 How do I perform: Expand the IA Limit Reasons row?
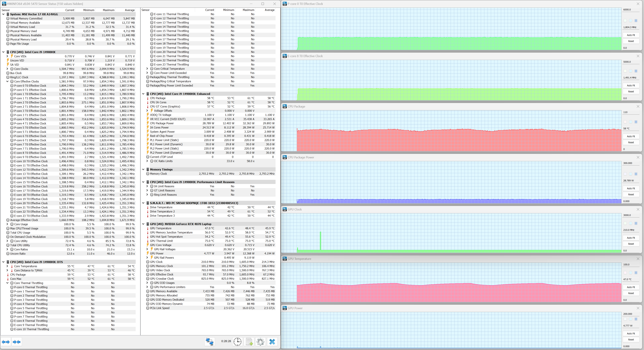pos(147,186)
